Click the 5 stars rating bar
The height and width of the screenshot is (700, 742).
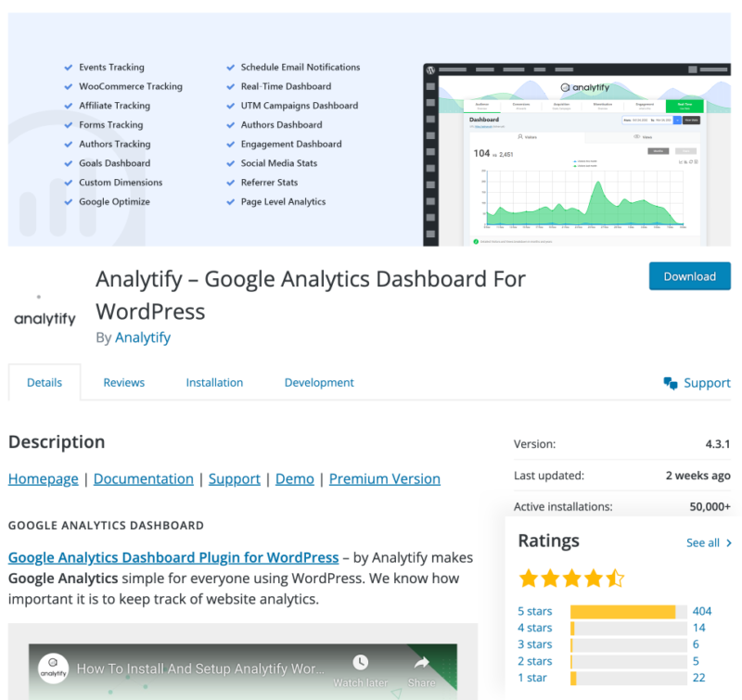[x=629, y=612]
